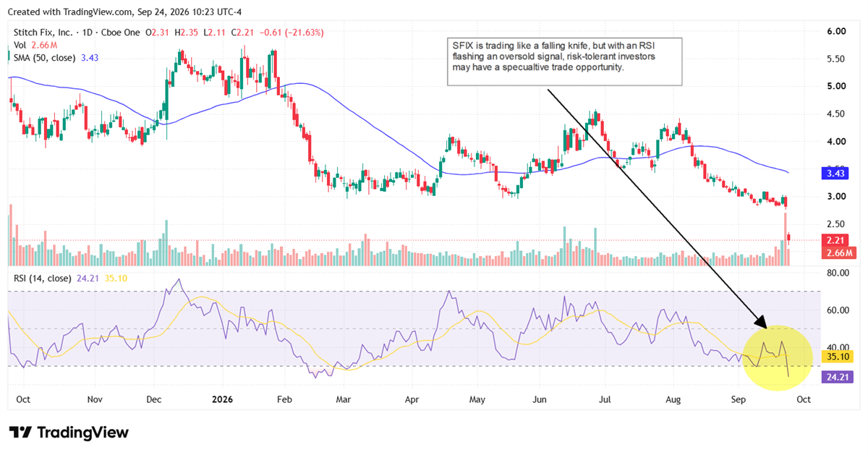
Task: Click the Apr label on the time axis
Action: 412,399
